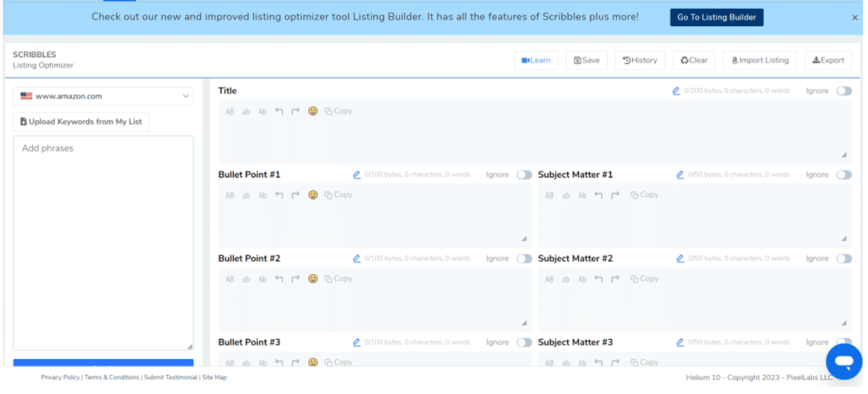The width and height of the screenshot is (868, 394).
Task: Click into Subject Matter #1 text area
Action: point(695,216)
